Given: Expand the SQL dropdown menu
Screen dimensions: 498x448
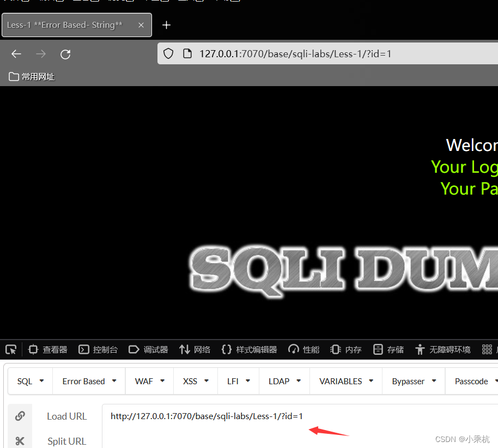Looking at the screenshot, I should 31,381.
